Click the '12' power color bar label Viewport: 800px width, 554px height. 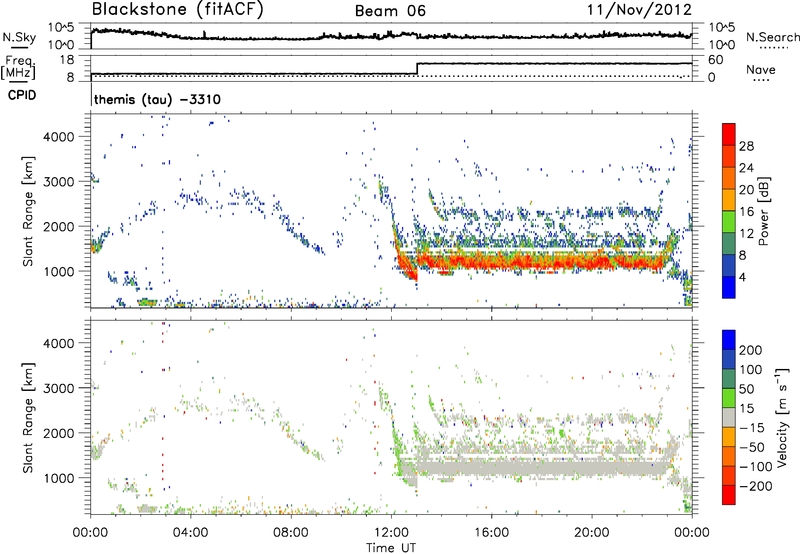(746, 234)
